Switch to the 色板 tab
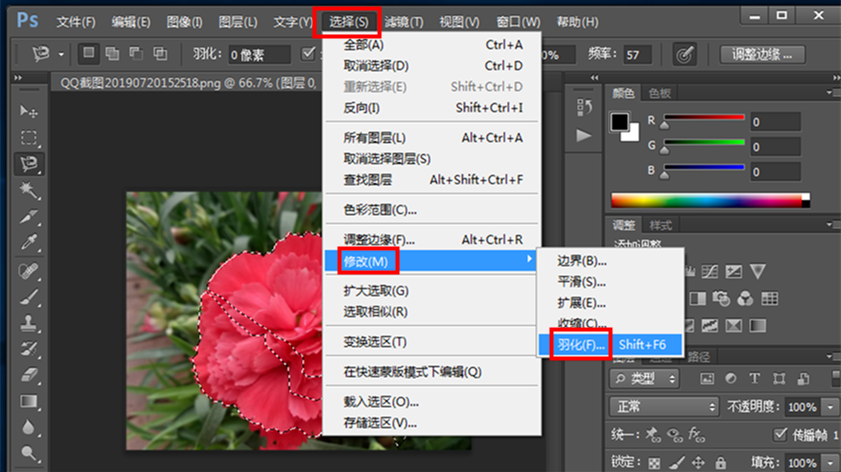This screenshot has width=841, height=472. 659,93
